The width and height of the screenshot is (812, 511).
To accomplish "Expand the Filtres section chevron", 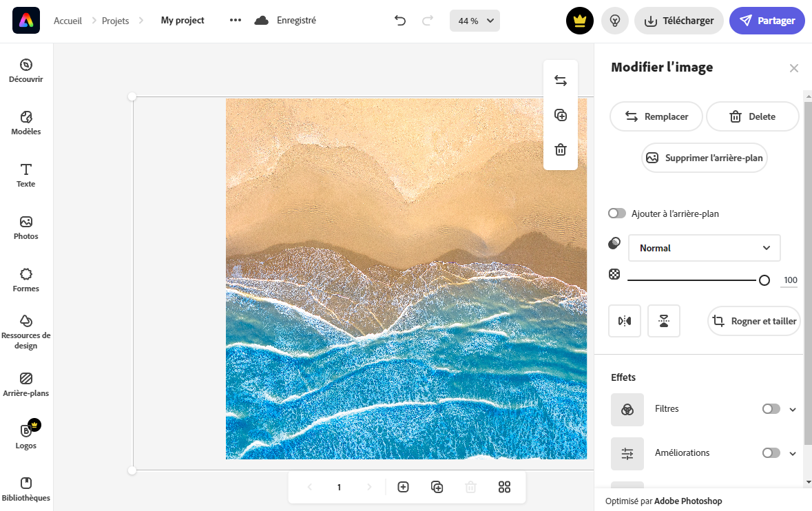I will click(793, 410).
